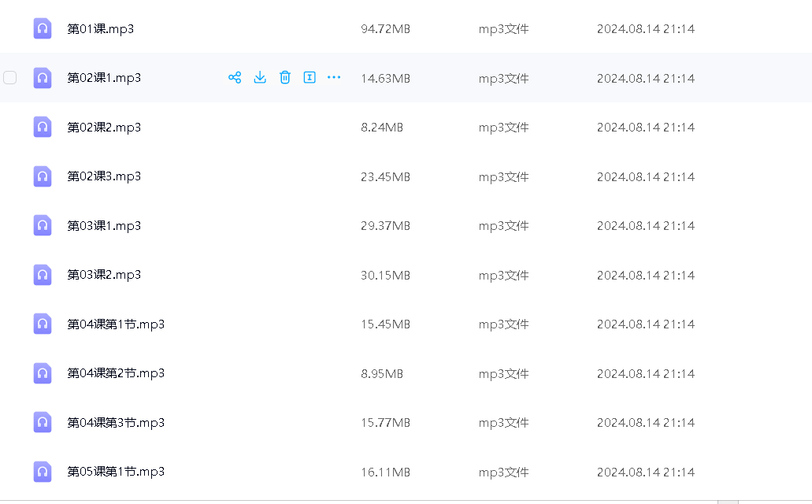Click the 29.37MB size cell

(x=385, y=226)
